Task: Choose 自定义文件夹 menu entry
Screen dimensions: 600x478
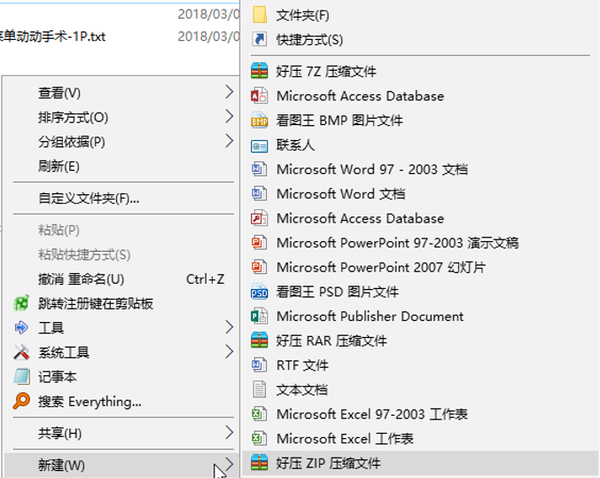Action: (x=88, y=198)
